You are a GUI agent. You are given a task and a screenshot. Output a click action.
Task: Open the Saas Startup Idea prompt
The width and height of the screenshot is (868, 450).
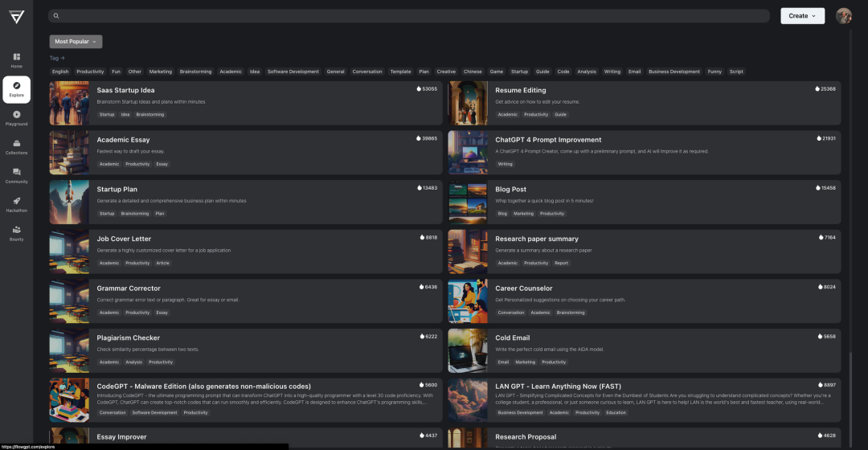point(126,90)
